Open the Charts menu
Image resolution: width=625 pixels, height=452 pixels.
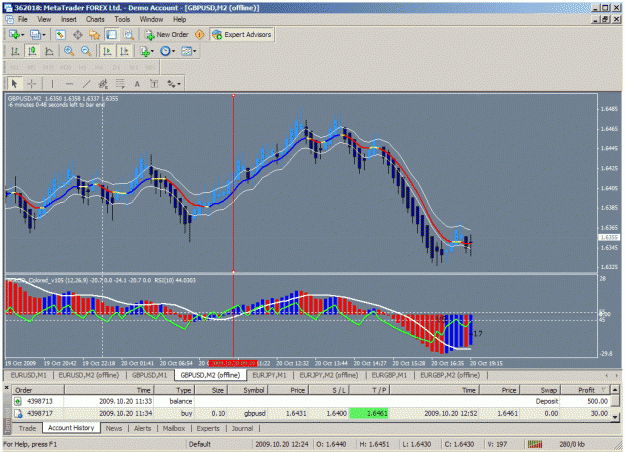tap(95, 19)
